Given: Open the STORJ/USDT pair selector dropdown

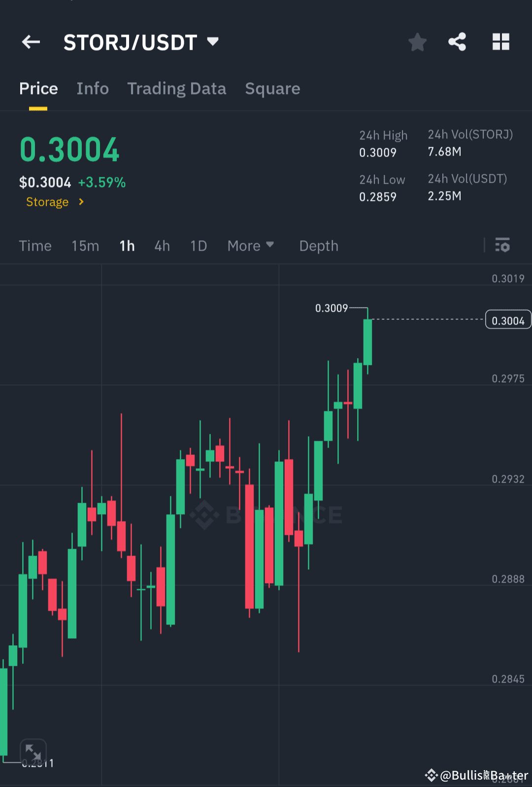Looking at the screenshot, I should 213,42.
